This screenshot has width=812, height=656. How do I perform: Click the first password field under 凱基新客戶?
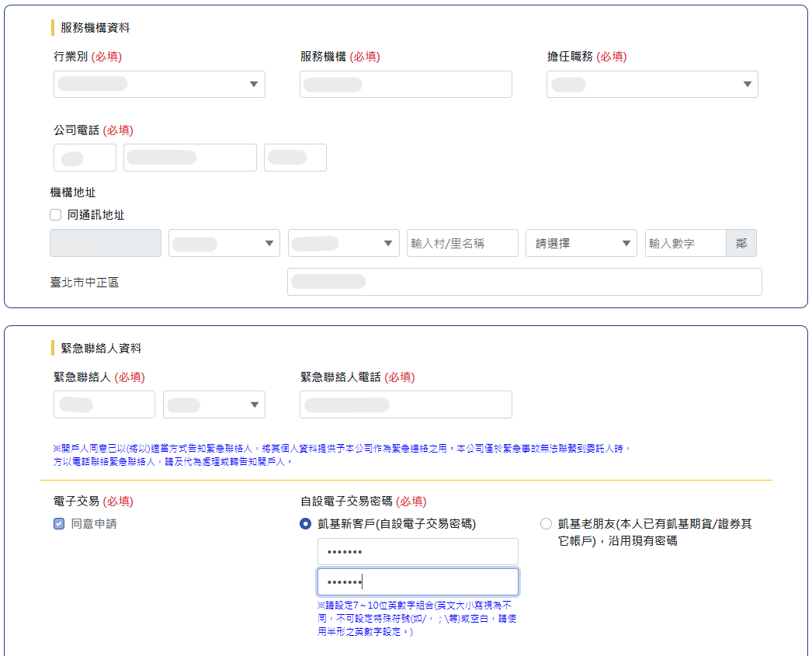tap(418, 552)
